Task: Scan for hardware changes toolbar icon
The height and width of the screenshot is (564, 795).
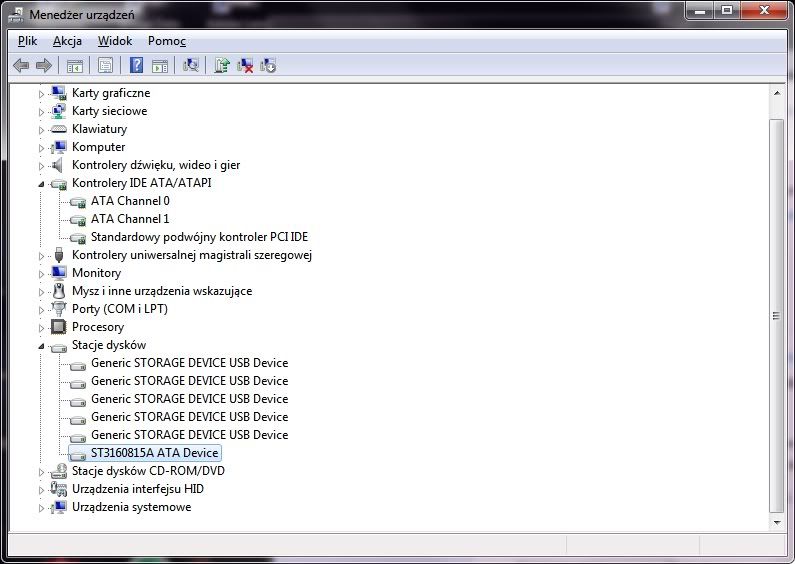Action: 191,65
